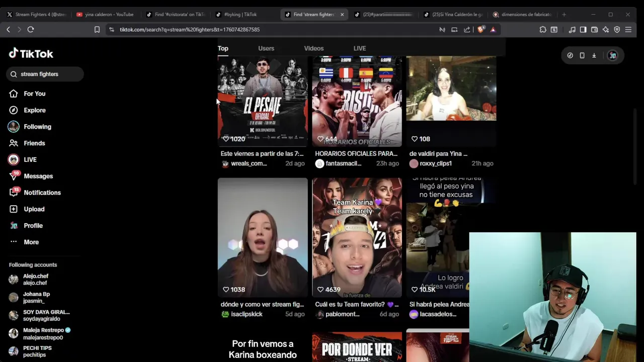Click the TikTok coins icon in floating toolbar
Screen dimensions: 644x362
tap(570, 55)
